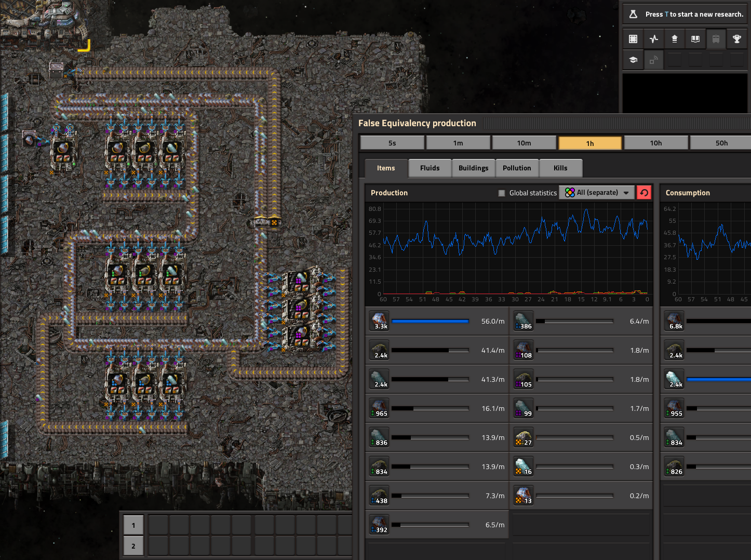Switch to the Pollution tab

[x=517, y=168]
